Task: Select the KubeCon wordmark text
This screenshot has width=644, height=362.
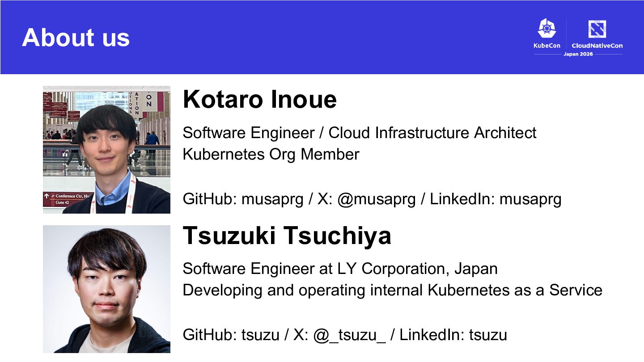Action: pos(547,46)
